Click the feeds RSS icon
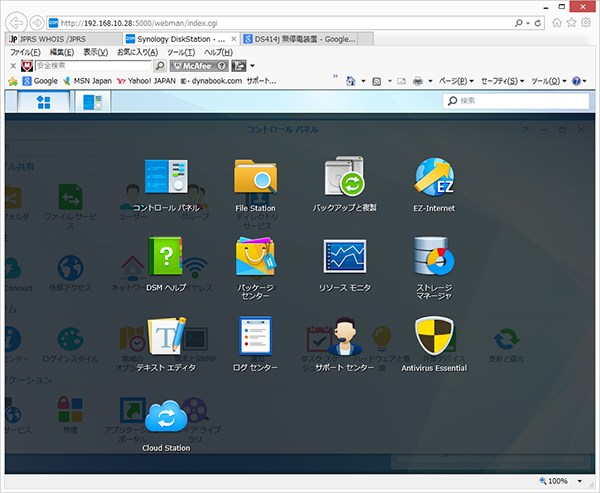Screen dimensions: 600x493 (377, 81)
